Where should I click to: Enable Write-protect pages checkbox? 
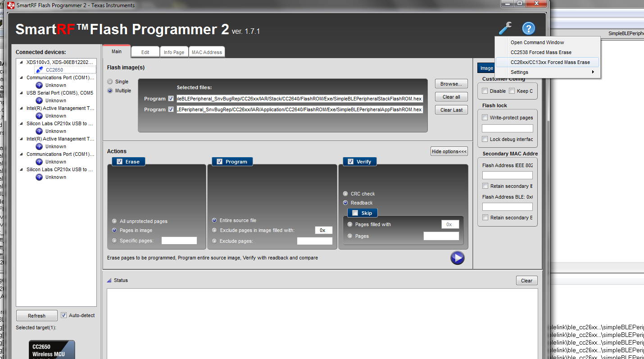485,118
